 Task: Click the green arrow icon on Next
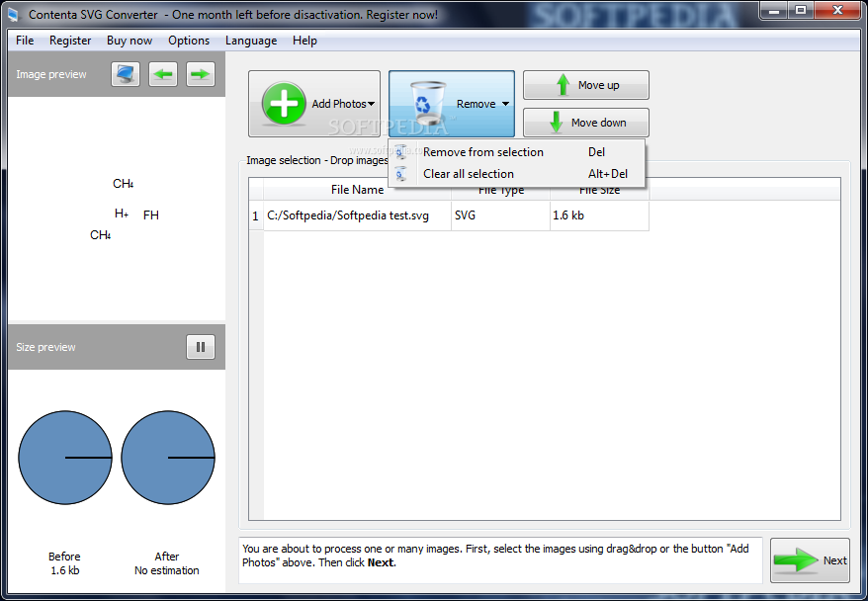point(796,560)
